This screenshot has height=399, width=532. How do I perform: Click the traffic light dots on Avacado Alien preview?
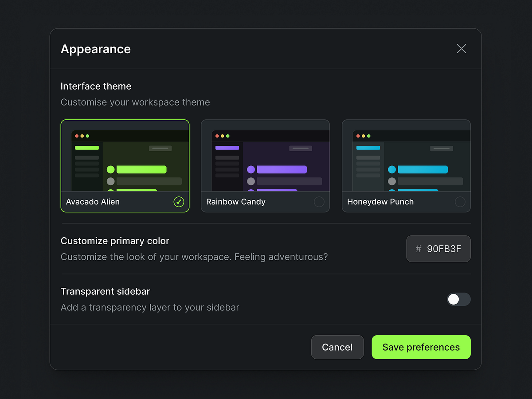tap(82, 135)
